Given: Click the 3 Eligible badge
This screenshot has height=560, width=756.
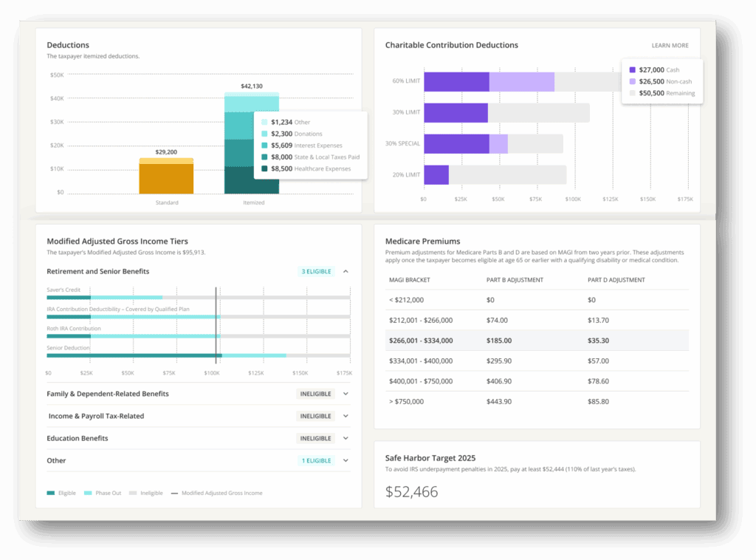Looking at the screenshot, I should (316, 271).
